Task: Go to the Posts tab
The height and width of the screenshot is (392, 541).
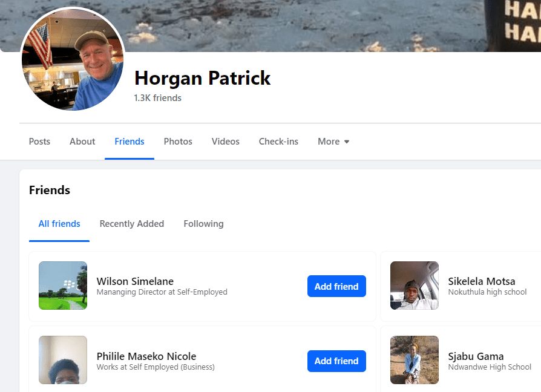Action: 39,142
